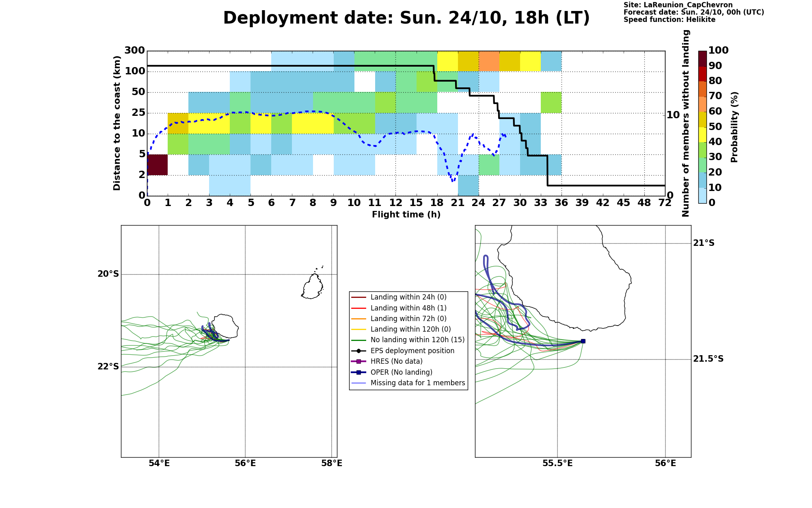This screenshot has width=812, height=508.
Task: Click the "Number of members without landing" axis label
Action: [686, 123]
